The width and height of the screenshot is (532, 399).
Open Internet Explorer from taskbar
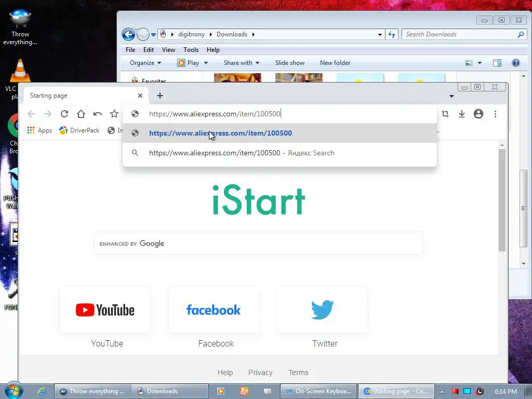tap(42, 391)
